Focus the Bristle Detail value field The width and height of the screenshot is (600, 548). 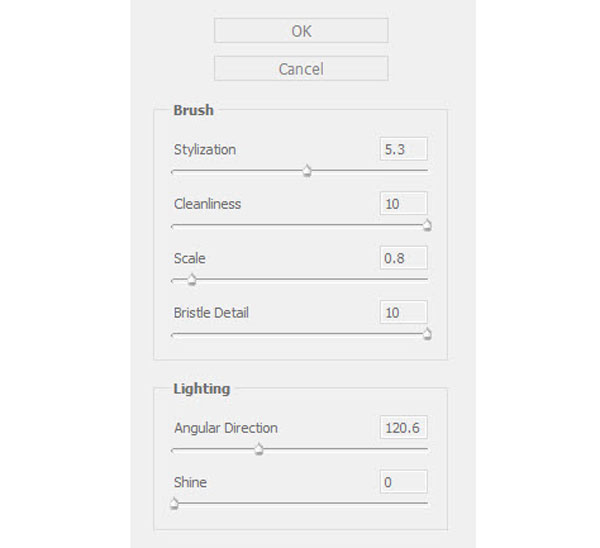403,312
